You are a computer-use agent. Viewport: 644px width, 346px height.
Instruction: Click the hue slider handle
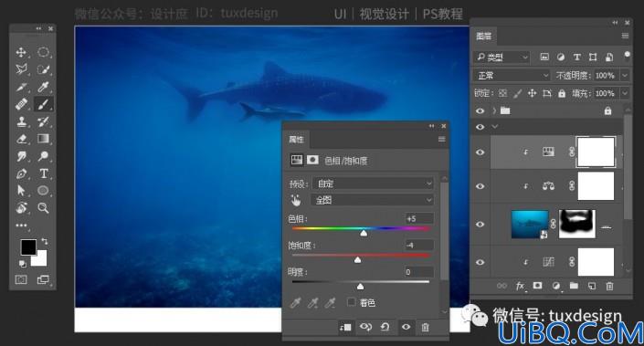click(364, 234)
